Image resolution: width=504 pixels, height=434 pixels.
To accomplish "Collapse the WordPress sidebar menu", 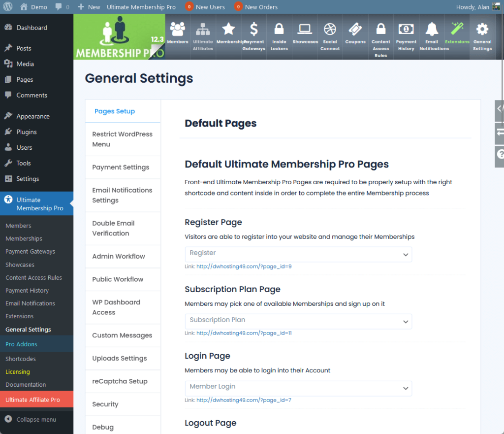I will tap(31, 419).
